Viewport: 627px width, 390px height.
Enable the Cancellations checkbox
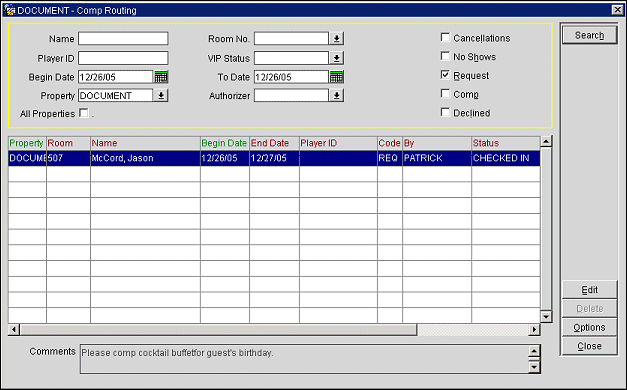tap(445, 38)
